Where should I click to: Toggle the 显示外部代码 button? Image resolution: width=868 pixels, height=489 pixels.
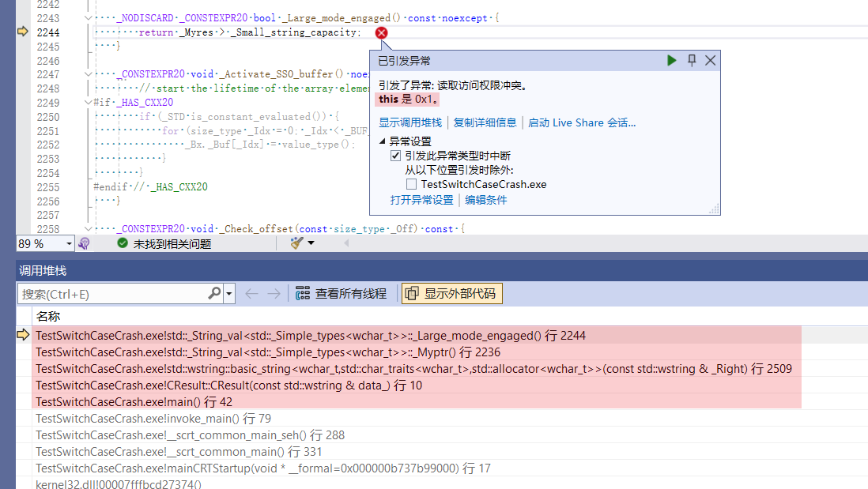(x=452, y=294)
